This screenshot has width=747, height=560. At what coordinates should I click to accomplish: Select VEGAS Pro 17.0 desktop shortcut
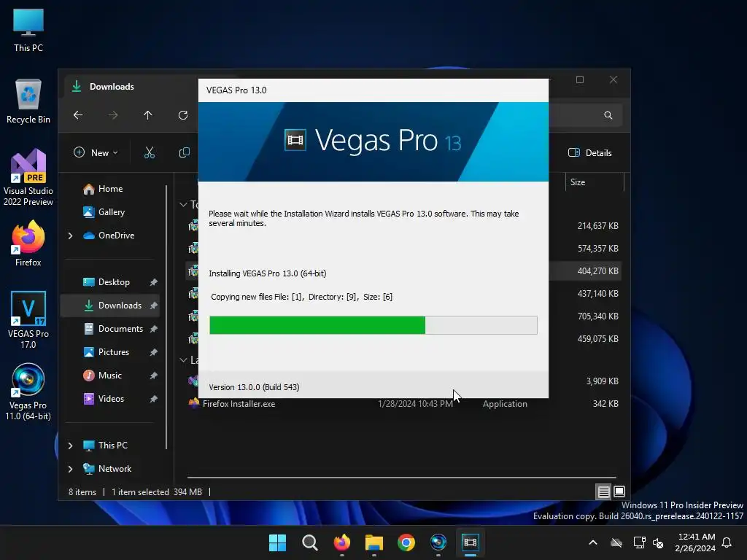point(28,319)
